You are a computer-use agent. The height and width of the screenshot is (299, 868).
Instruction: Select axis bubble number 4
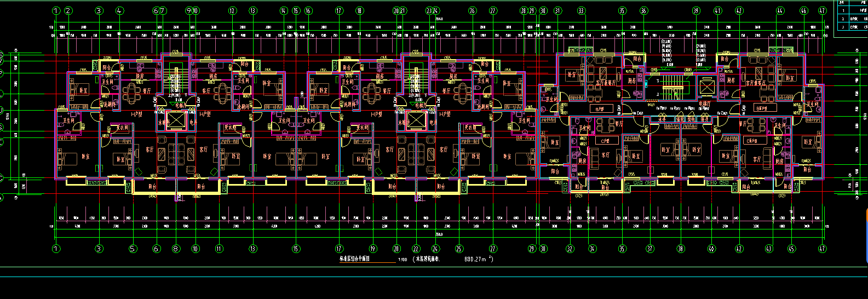(x=120, y=10)
